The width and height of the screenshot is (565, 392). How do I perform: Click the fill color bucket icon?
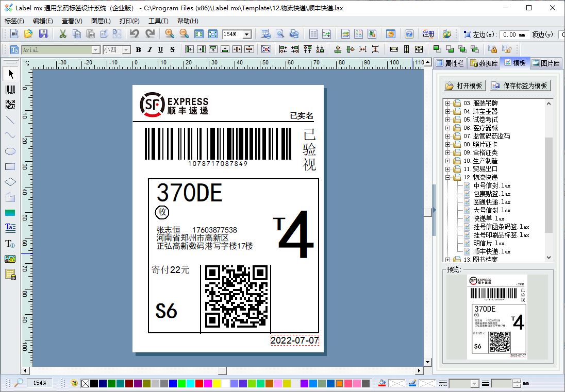click(382, 383)
